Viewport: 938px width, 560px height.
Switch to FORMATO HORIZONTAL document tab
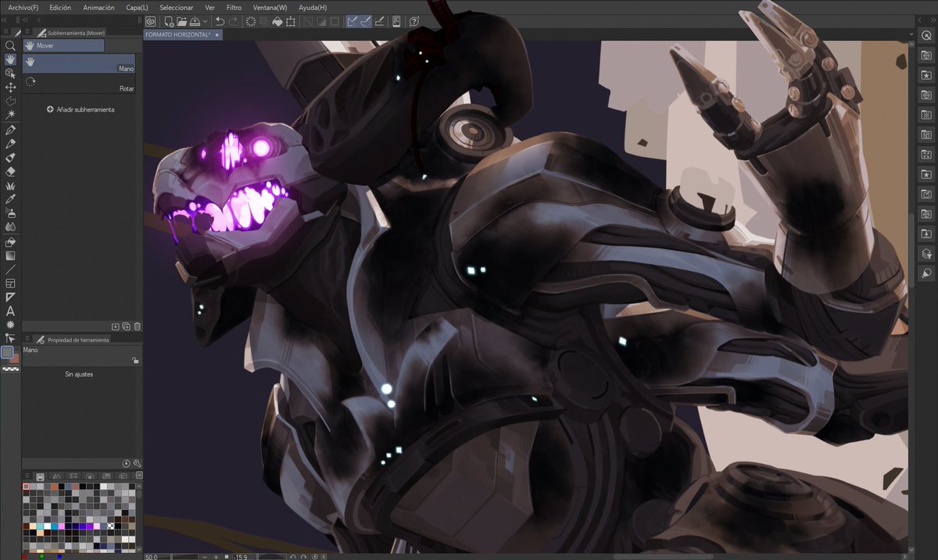[x=183, y=34]
